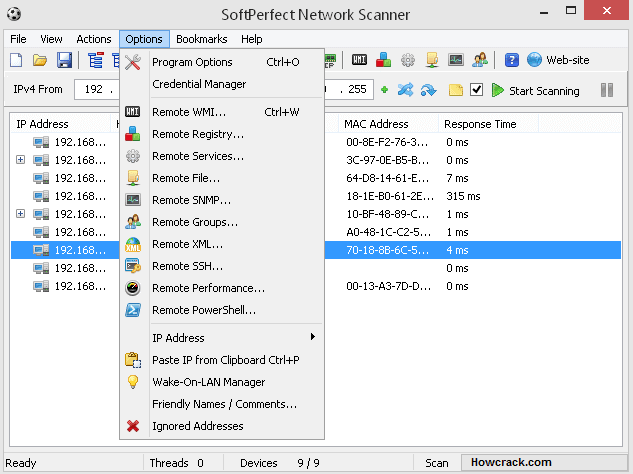The height and width of the screenshot is (474, 633).
Task: Select Remote File… menu entry
Action: pos(222,178)
